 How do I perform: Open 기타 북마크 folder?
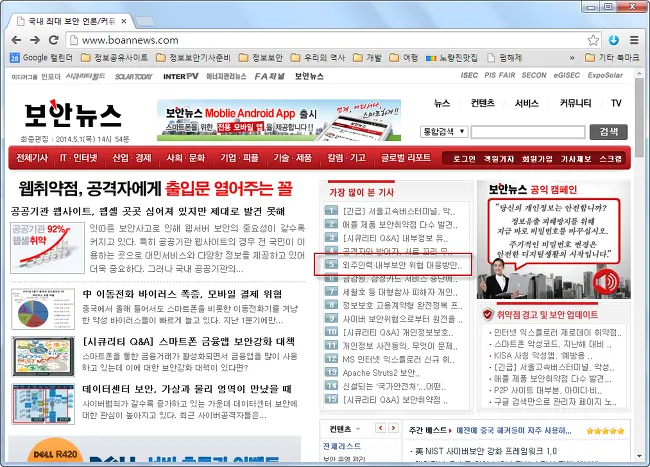[x=612, y=58]
